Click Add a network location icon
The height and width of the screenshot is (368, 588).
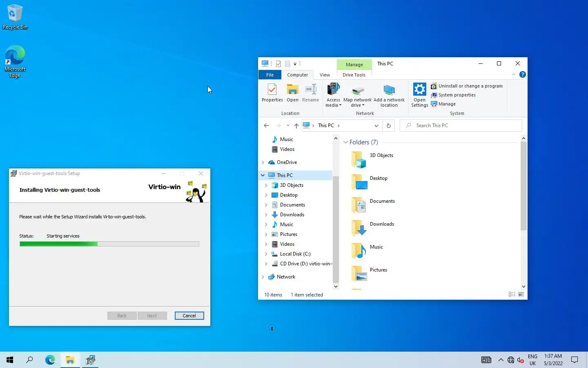[x=389, y=96]
